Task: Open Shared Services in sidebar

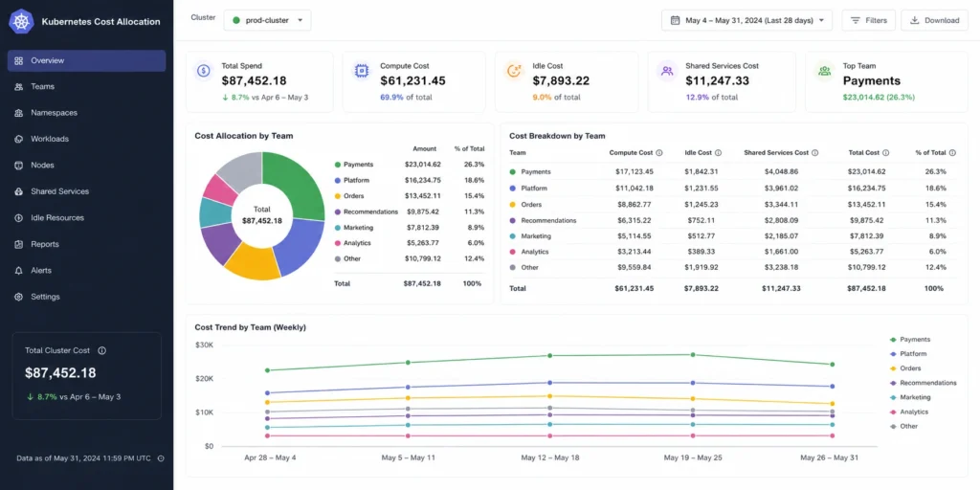Action: click(86, 191)
